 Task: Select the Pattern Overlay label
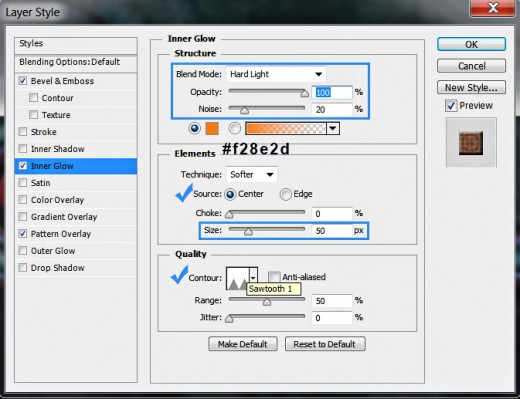point(61,234)
